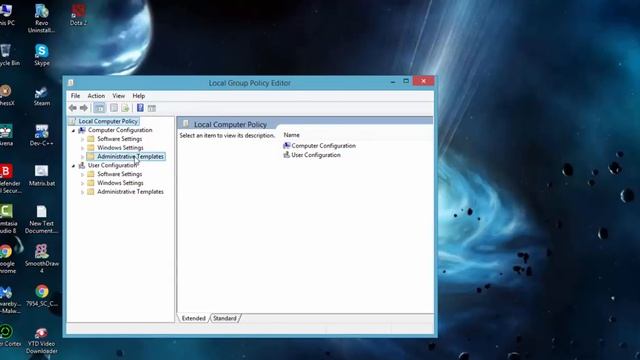Select Administrative Templates under User Configuration
The image size is (640, 360).
pyautogui.click(x=130, y=191)
